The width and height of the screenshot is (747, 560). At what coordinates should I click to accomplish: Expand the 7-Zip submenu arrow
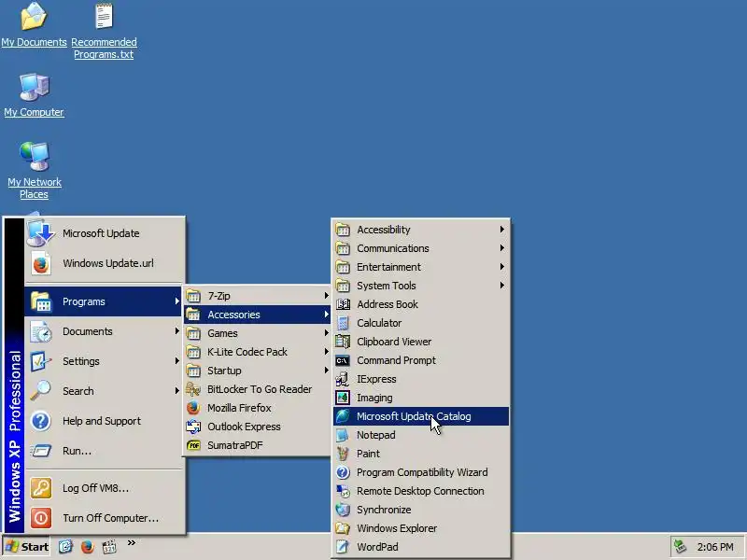click(326, 296)
